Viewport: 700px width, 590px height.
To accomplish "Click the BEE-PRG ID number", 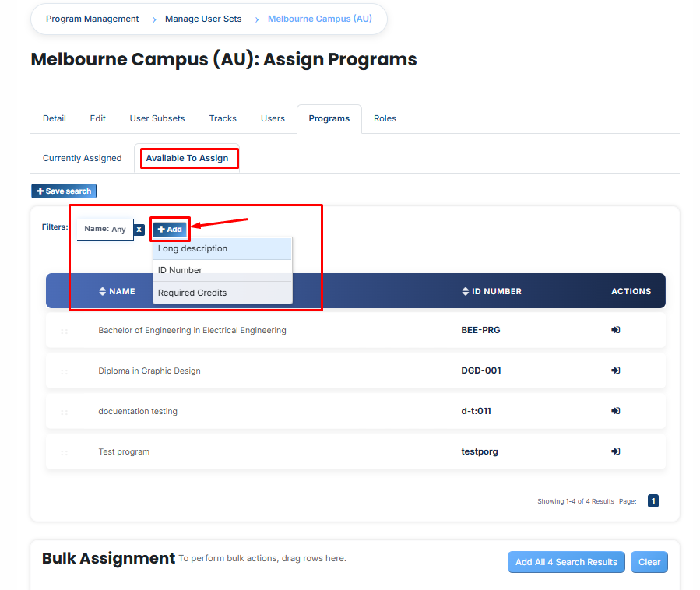I will point(480,330).
